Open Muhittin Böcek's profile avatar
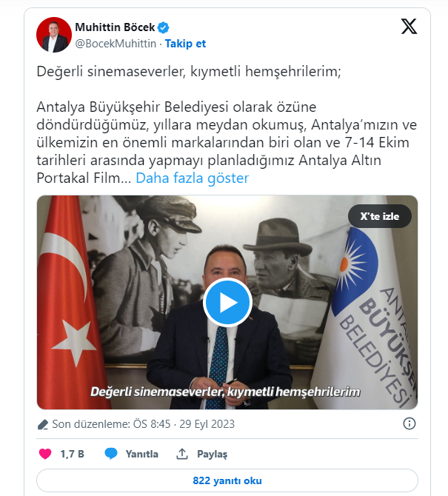448x496 pixels. pos(54,35)
